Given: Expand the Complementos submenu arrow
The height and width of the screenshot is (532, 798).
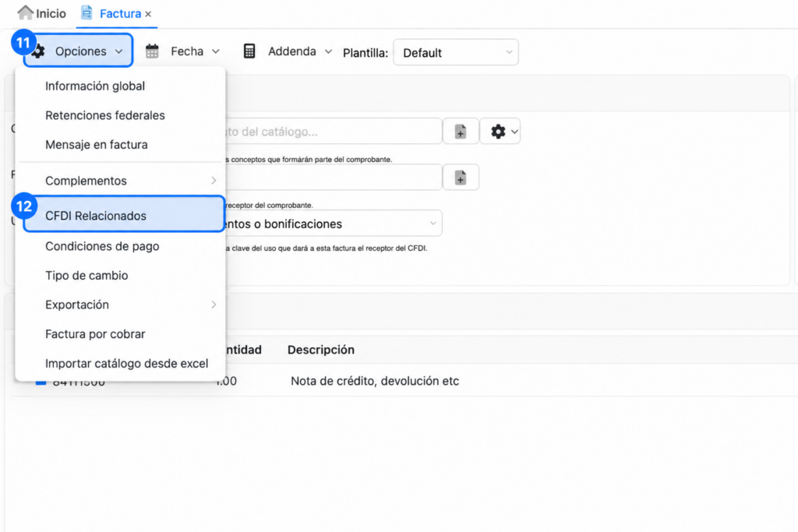Looking at the screenshot, I should pos(214,181).
